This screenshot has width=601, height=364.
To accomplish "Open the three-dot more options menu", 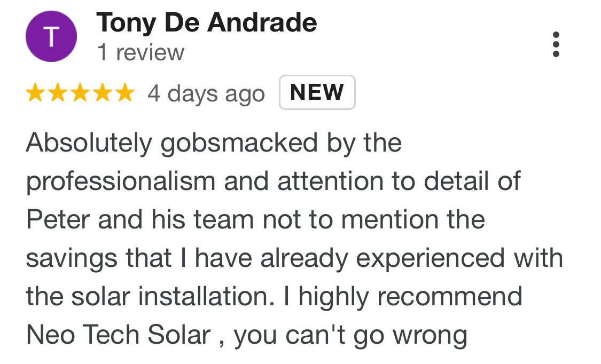I will (x=556, y=44).
